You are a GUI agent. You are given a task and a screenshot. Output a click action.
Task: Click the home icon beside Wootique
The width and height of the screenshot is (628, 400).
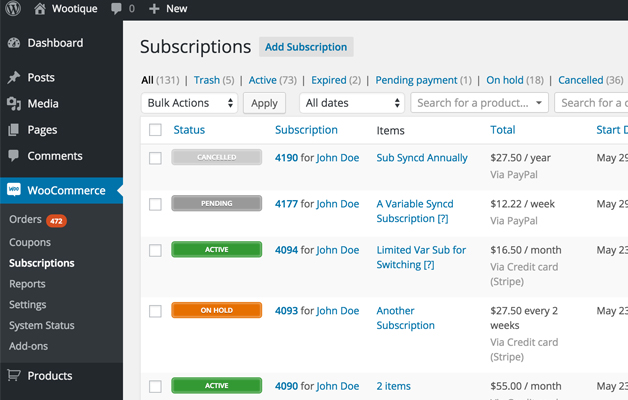pos(40,8)
